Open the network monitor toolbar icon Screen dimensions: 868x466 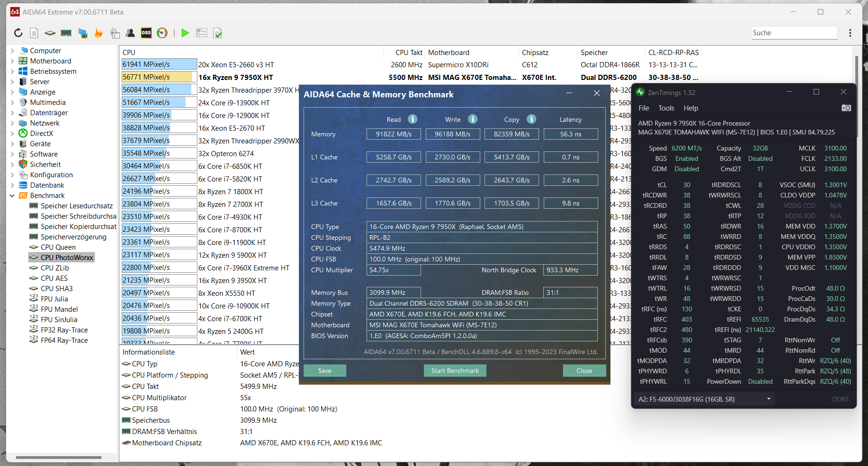click(x=83, y=33)
